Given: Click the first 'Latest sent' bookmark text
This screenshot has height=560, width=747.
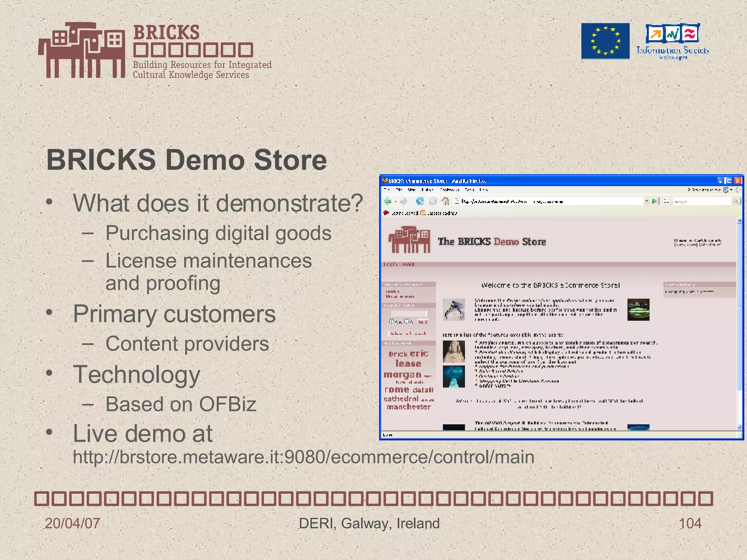Looking at the screenshot, I should [405, 213].
